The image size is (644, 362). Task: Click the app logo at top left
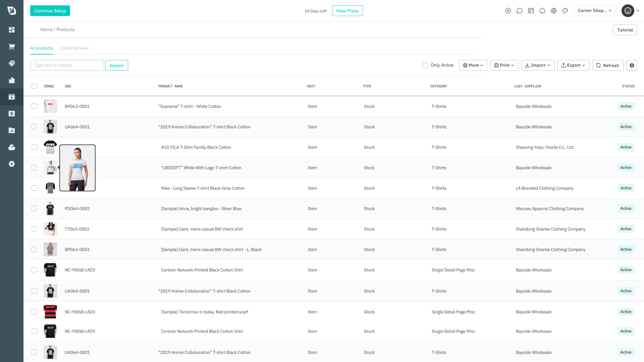click(x=12, y=11)
